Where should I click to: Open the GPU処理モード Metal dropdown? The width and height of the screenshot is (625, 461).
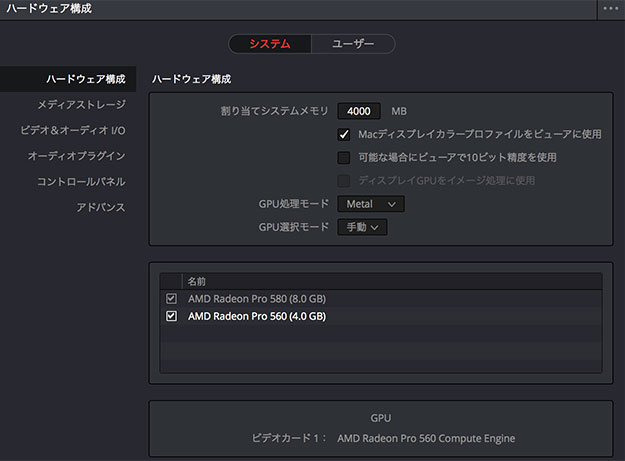[371, 204]
